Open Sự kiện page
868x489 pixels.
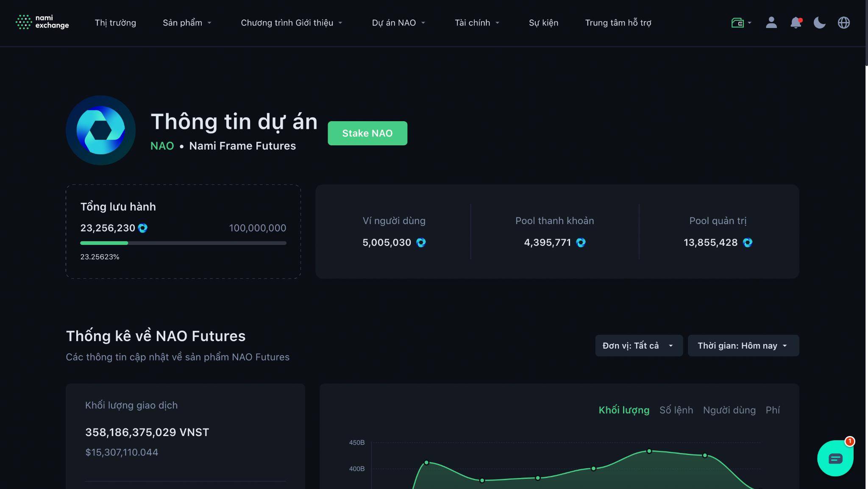543,23
